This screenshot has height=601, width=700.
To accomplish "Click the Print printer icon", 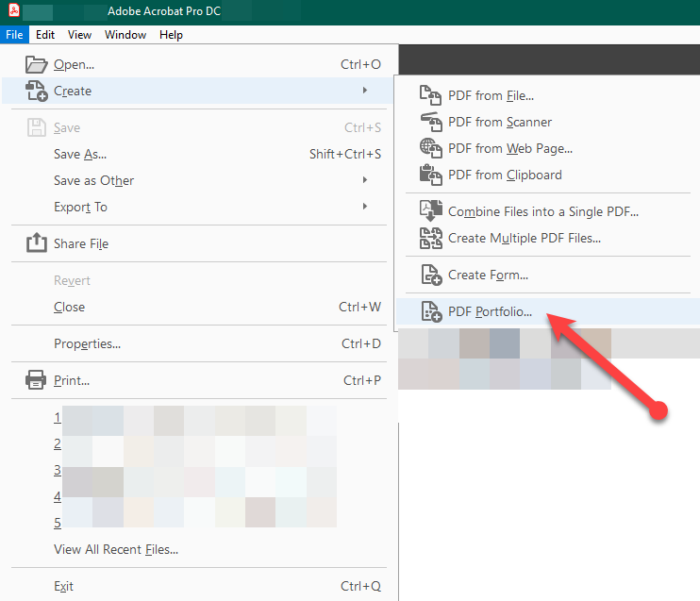I will (36, 380).
